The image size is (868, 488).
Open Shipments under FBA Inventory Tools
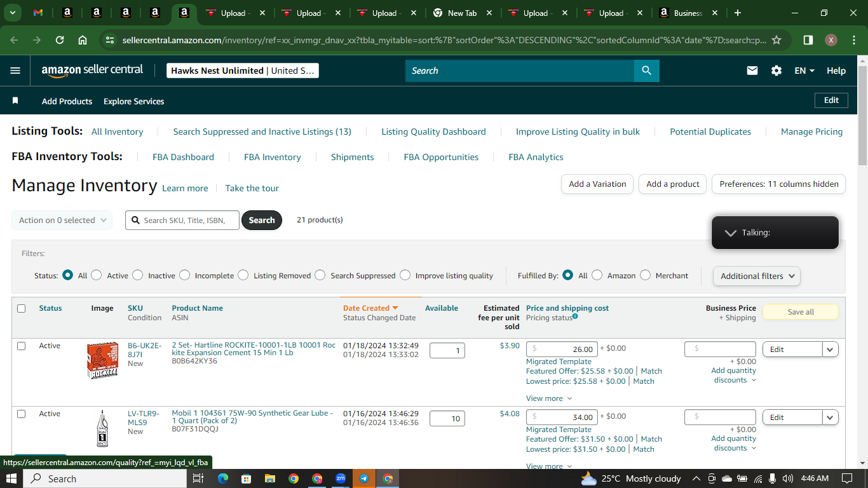(353, 157)
